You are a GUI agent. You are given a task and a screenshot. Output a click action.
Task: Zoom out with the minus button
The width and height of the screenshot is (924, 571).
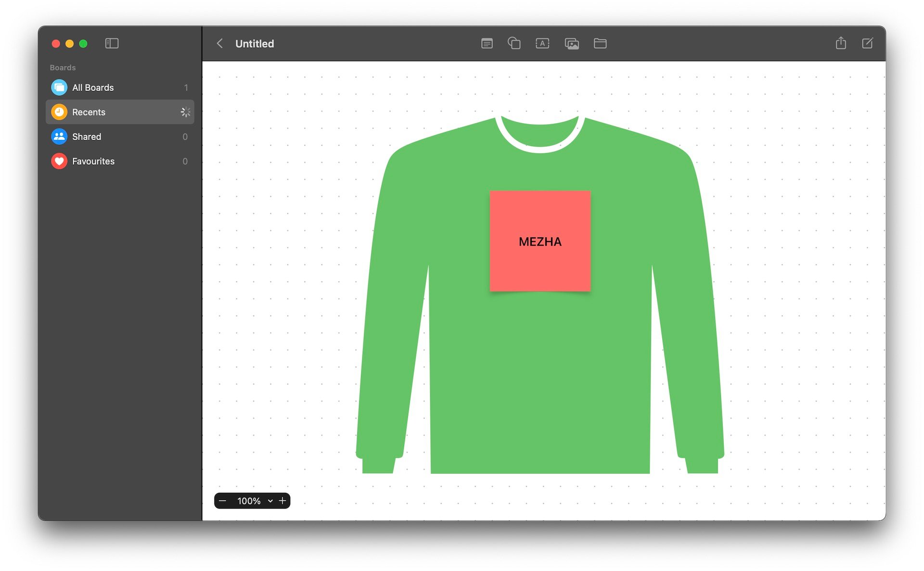click(222, 501)
